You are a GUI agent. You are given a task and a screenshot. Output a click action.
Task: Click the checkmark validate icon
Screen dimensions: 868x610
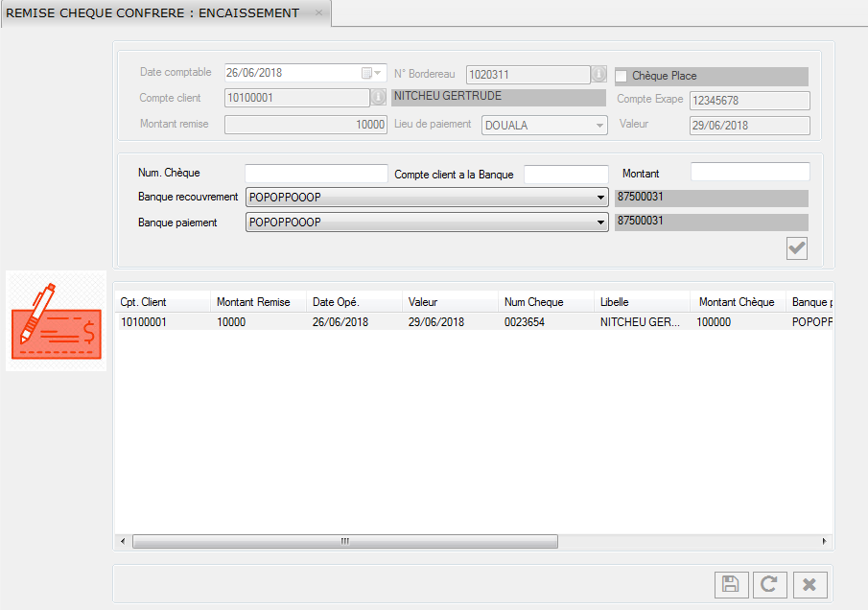click(x=796, y=248)
